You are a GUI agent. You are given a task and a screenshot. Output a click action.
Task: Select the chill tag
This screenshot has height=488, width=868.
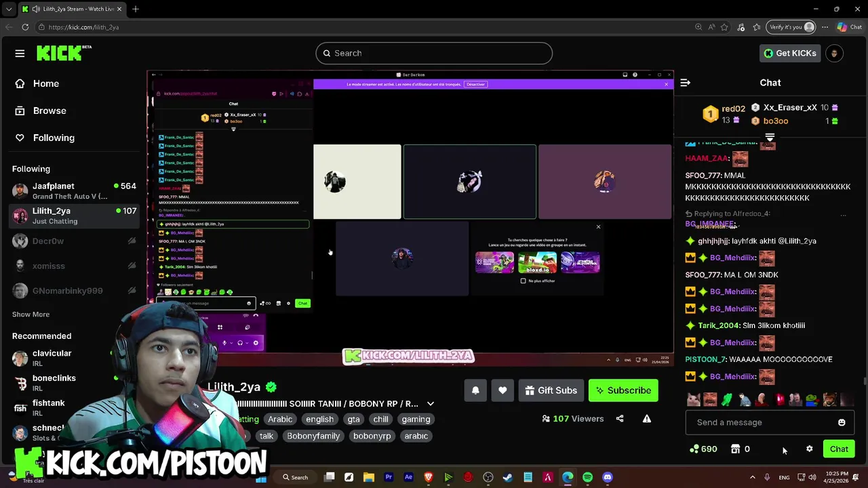pos(381,420)
